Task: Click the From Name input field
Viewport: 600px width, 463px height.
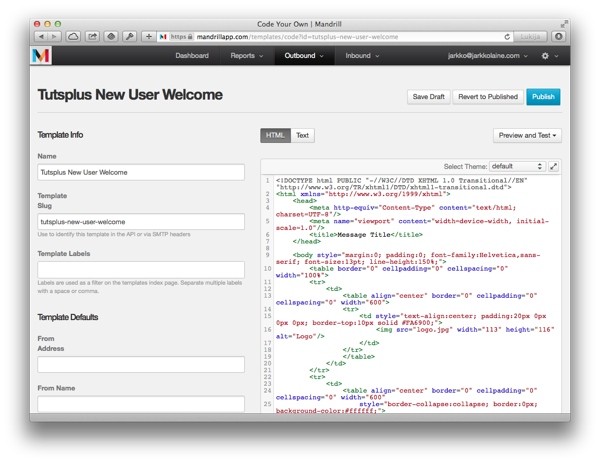Action: 141,404
